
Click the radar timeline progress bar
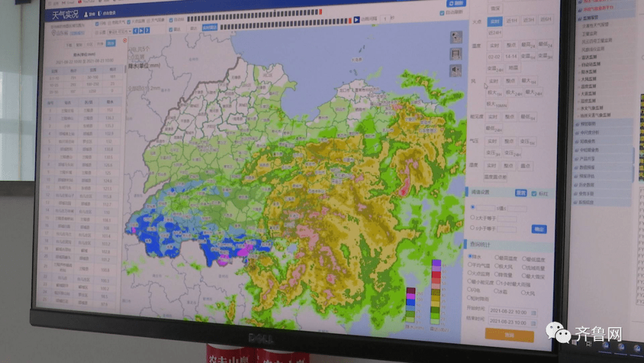(x=286, y=24)
